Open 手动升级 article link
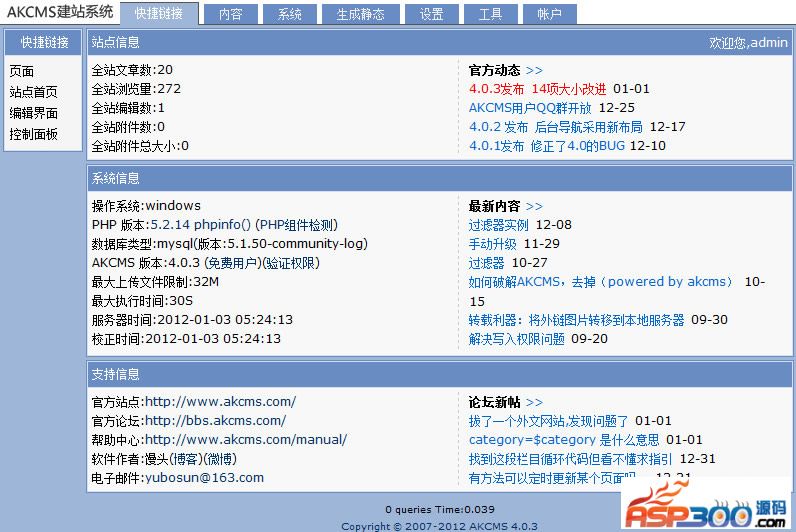 click(x=492, y=244)
